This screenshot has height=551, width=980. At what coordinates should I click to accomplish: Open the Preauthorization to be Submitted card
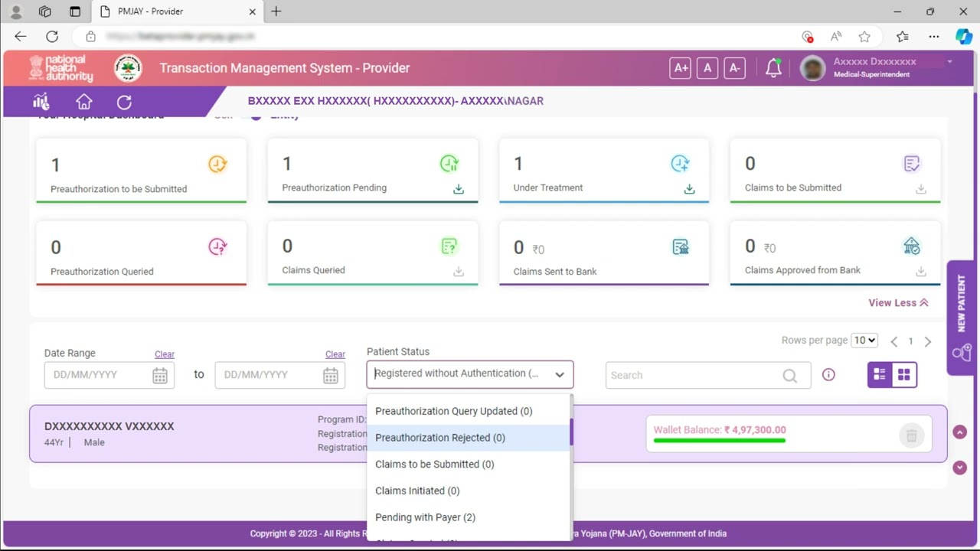click(x=142, y=171)
